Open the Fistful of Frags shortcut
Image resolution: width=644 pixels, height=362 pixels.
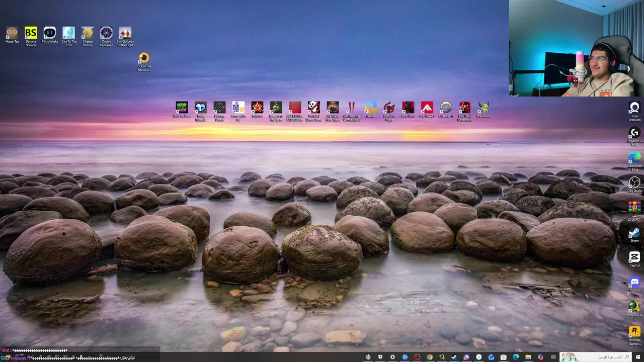(x=389, y=111)
